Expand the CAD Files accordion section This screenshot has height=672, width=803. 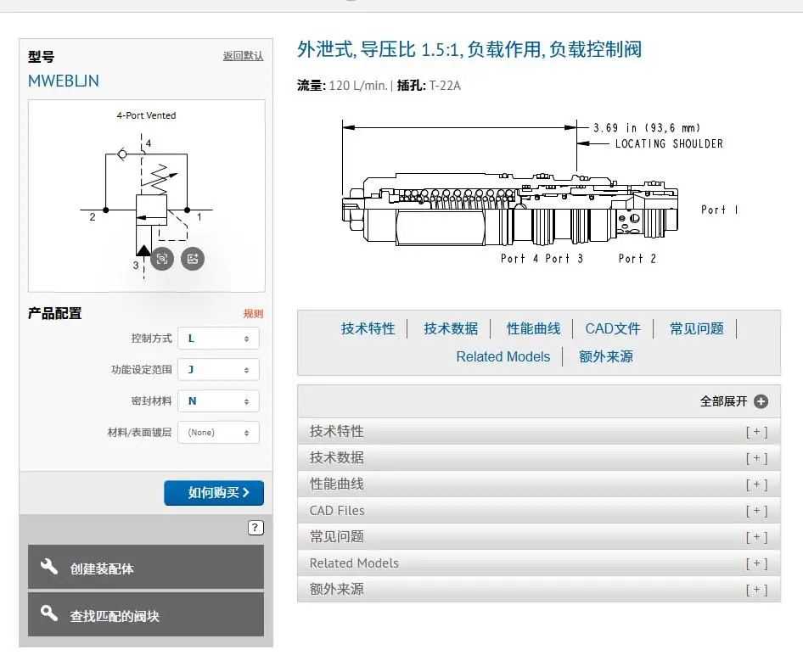tap(539, 510)
